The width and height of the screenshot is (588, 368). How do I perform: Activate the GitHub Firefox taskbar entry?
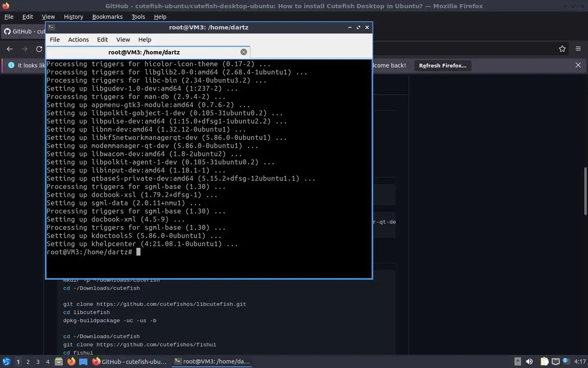point(130,361)
